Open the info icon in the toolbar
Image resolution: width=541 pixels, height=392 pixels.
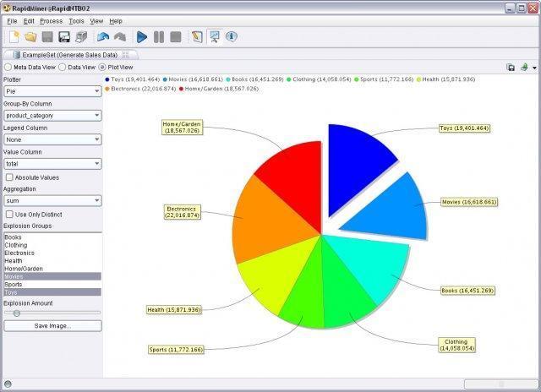231,36
